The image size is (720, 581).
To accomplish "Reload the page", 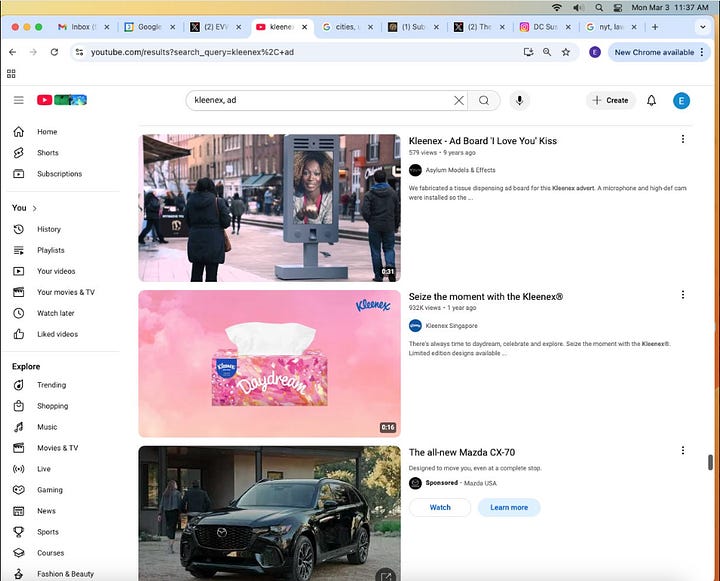I will 54,52.
